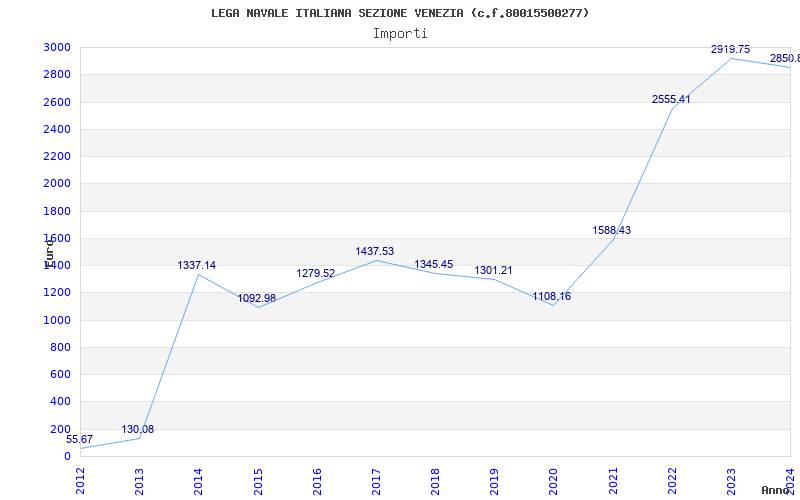Image resolution: width=800 pixels, height=500 pixels.
Task: Click data label 1345.45
Action: (x=434, y=264)
